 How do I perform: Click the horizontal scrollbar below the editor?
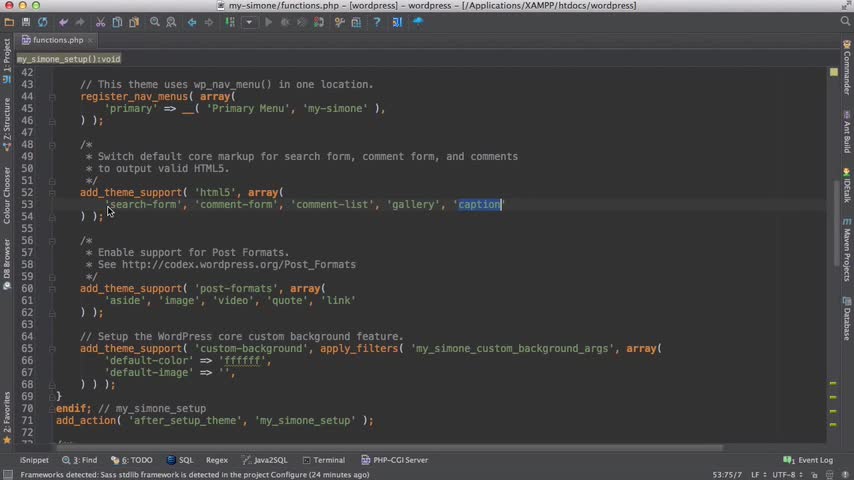389,448
